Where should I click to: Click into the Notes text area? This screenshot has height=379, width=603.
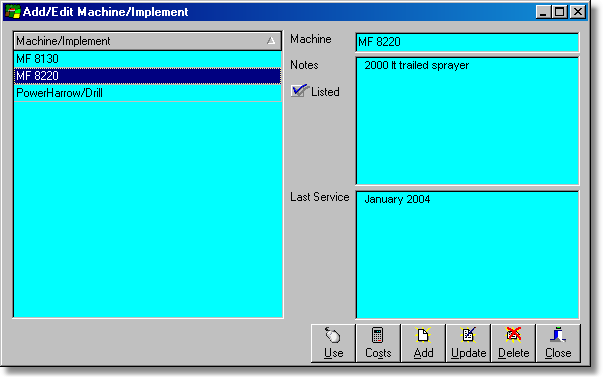[x=467, y=121]
